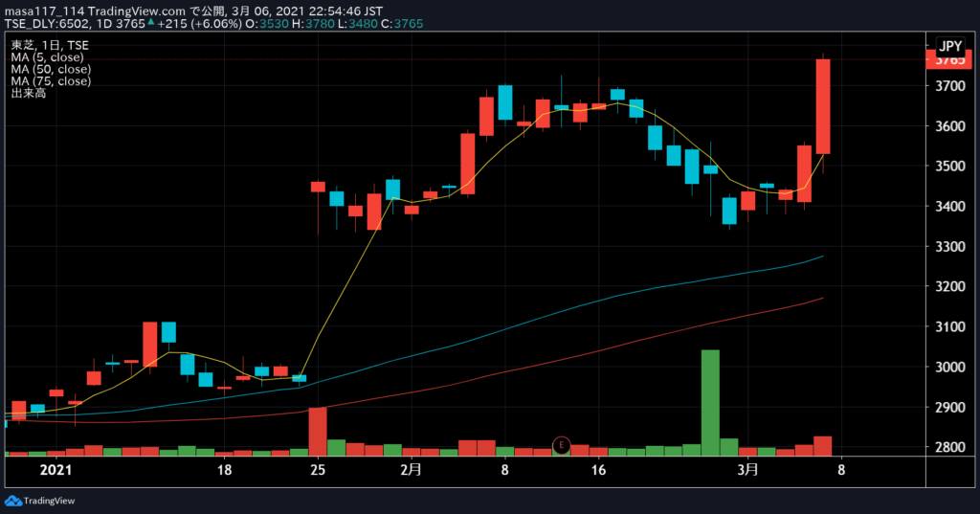
Task: Click the 2800 price axis label
Action: tap(949, 448)
